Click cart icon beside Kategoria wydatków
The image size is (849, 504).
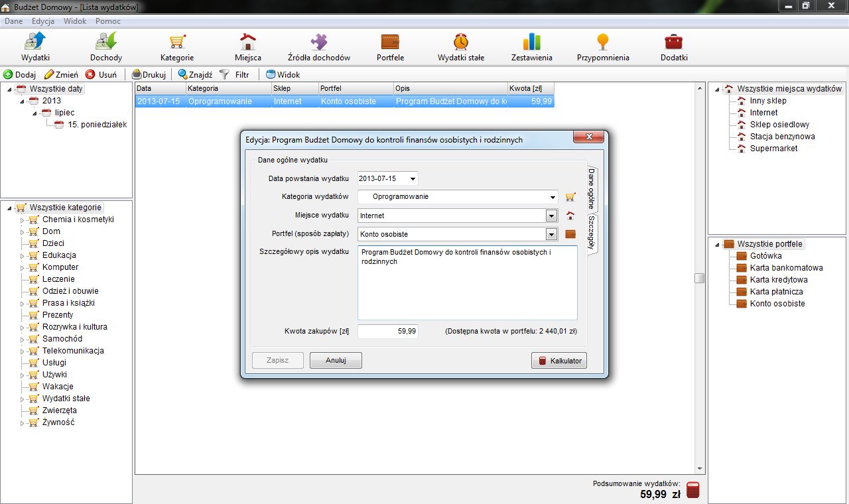tap(570, 197)
